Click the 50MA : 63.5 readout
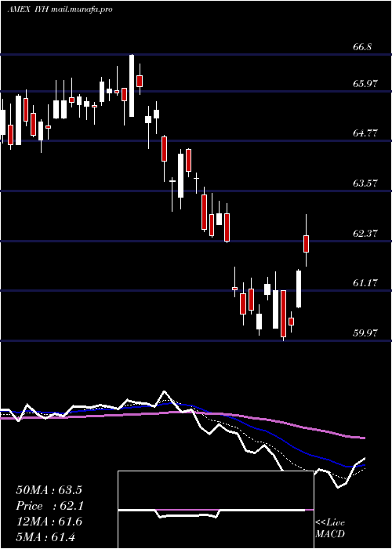Image resolution: width=392 pixels, height=549 pixels. [49, 490]
